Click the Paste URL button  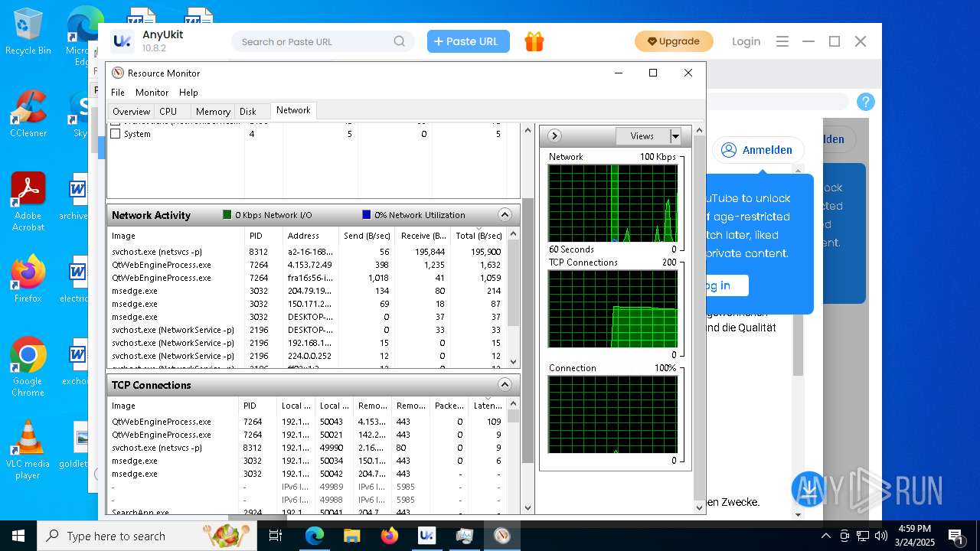[469, 41]
